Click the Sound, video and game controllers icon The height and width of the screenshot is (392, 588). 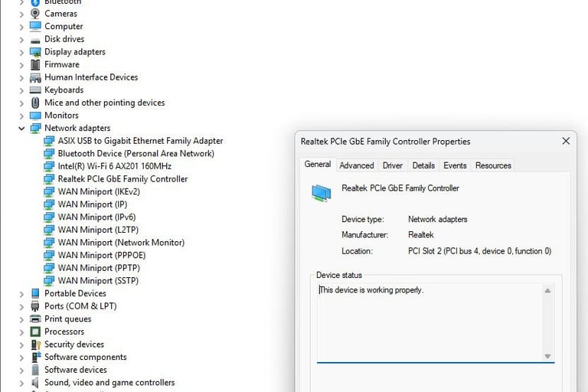click(x=35, y=383)
